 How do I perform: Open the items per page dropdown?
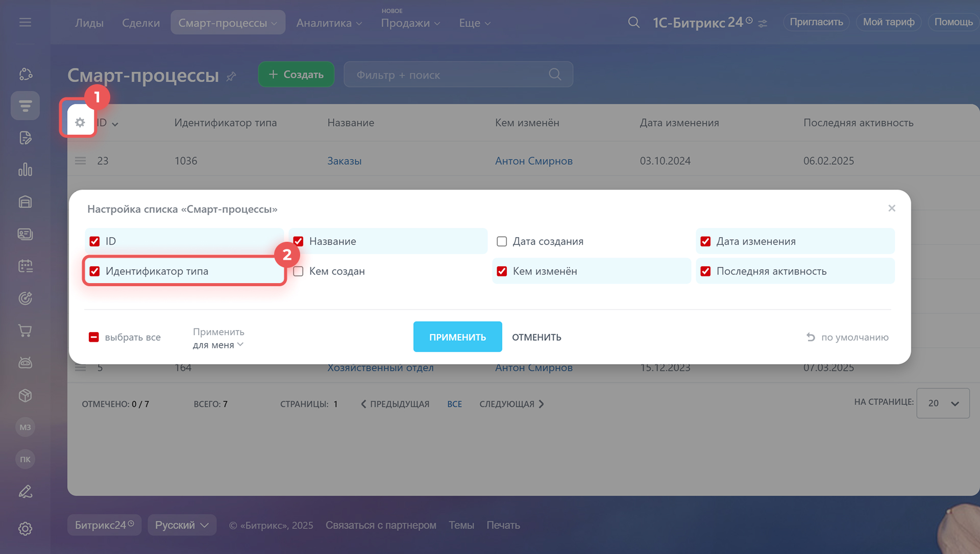(x=943, y=404)
